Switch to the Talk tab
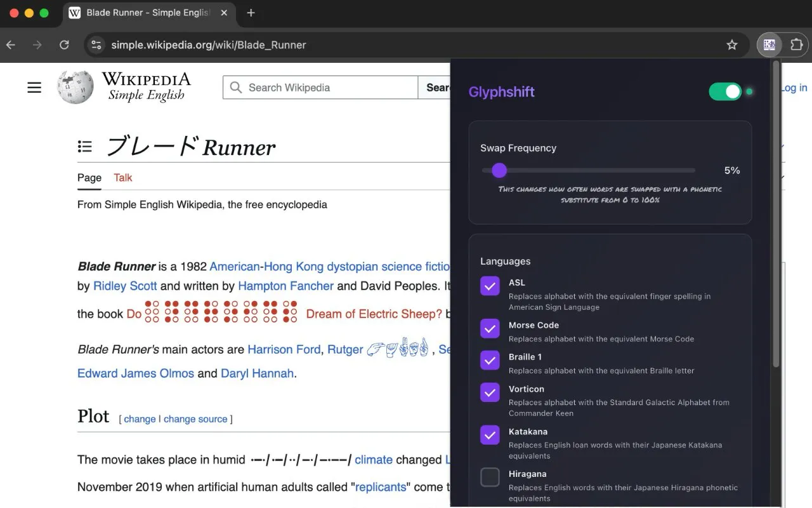This screenshot has height=508, width=812. 123,178
